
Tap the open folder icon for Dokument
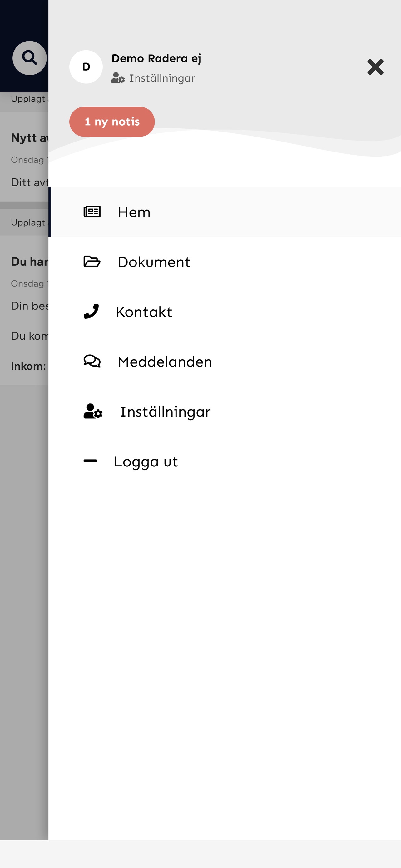(x=92, y=262)
